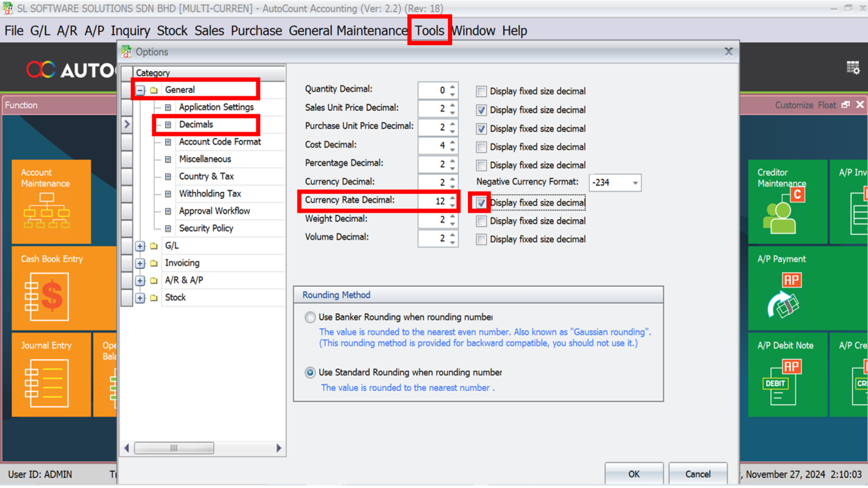Click the Currency Rate Decimal value field
Screen dimensions: 868x488
pos(433,201)
